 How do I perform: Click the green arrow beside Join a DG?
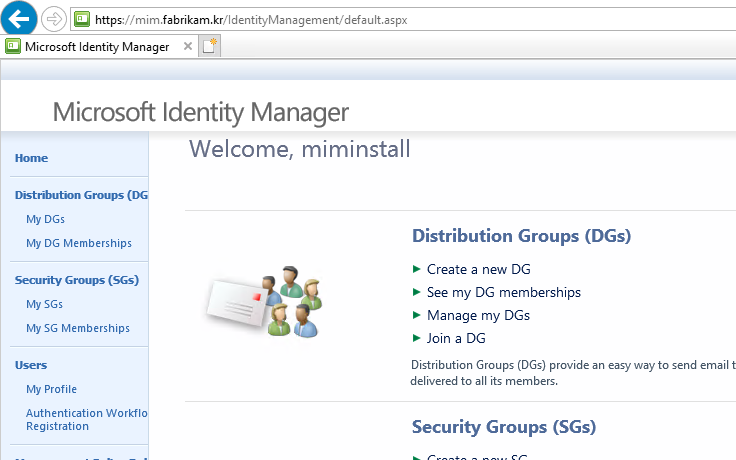pos(416,338)
